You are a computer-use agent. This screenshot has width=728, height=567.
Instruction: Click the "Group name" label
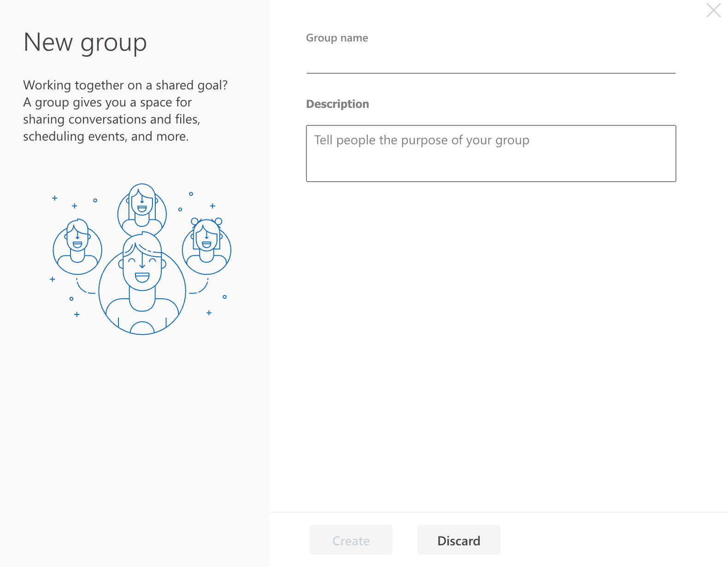[337, 38]
